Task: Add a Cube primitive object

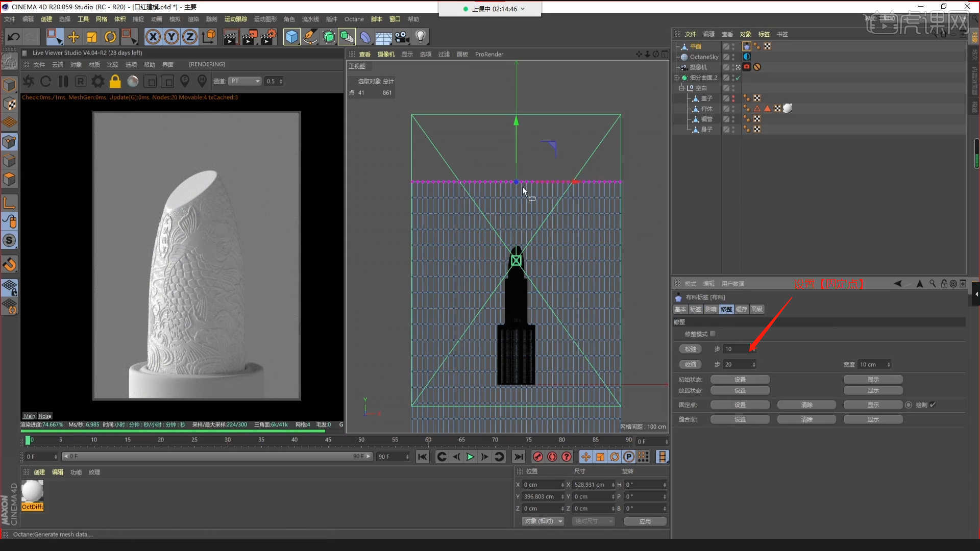Action: (x=291, y=37)
